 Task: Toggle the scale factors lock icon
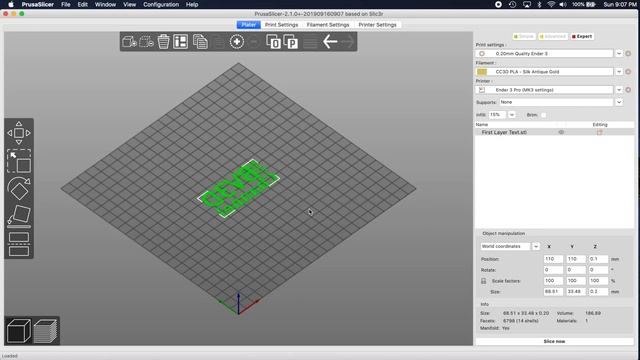coord(484,281)
